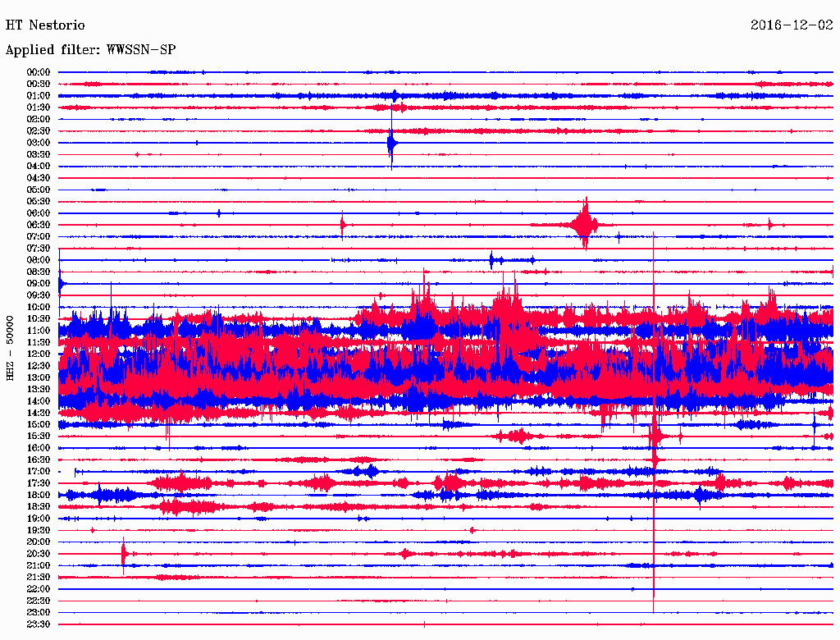
Task: Select the 12:30 time label
Action: coord(39,366)
